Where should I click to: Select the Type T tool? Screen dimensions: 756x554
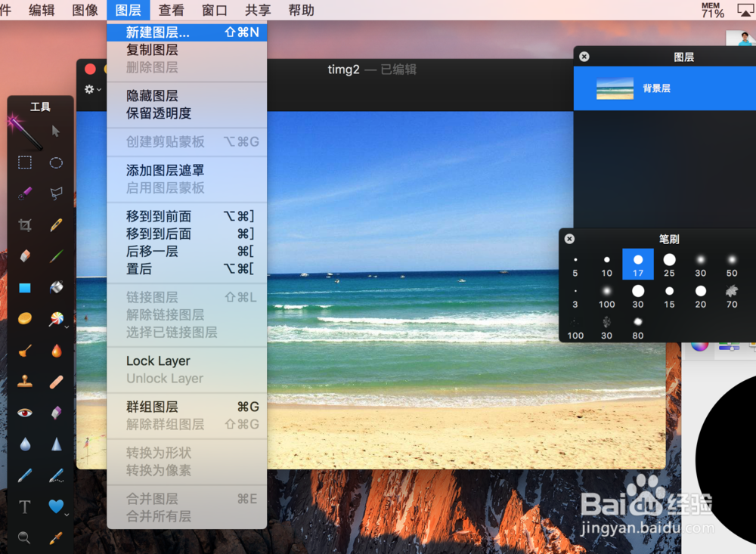coord(25,506)
